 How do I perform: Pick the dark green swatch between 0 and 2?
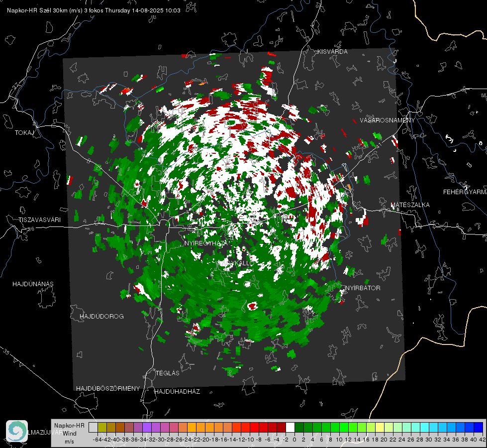pos(299,427)
